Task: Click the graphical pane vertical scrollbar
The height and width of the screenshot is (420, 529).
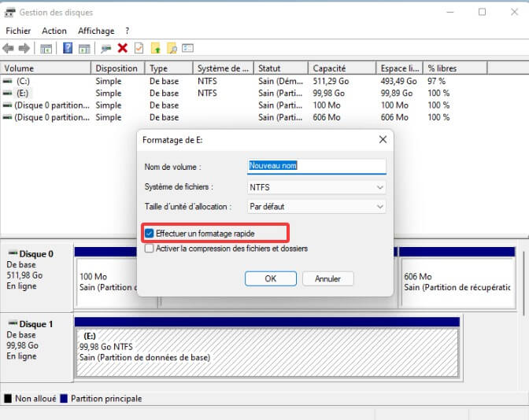Action: coord(523,283)
